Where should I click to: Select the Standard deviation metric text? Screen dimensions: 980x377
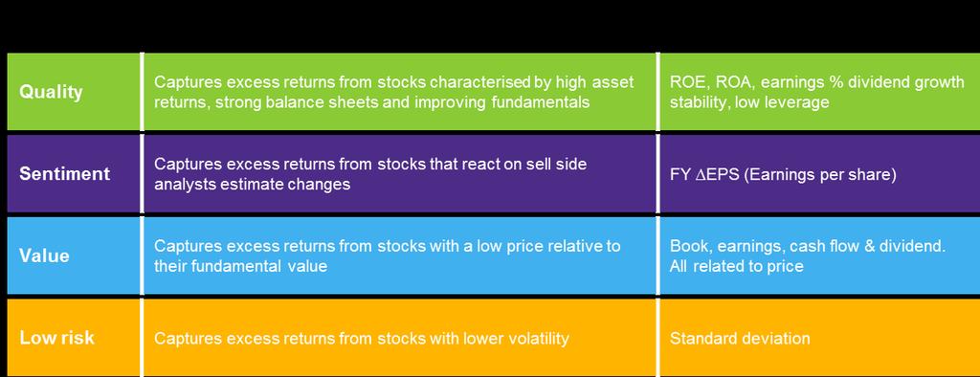[x=740, y=338]
